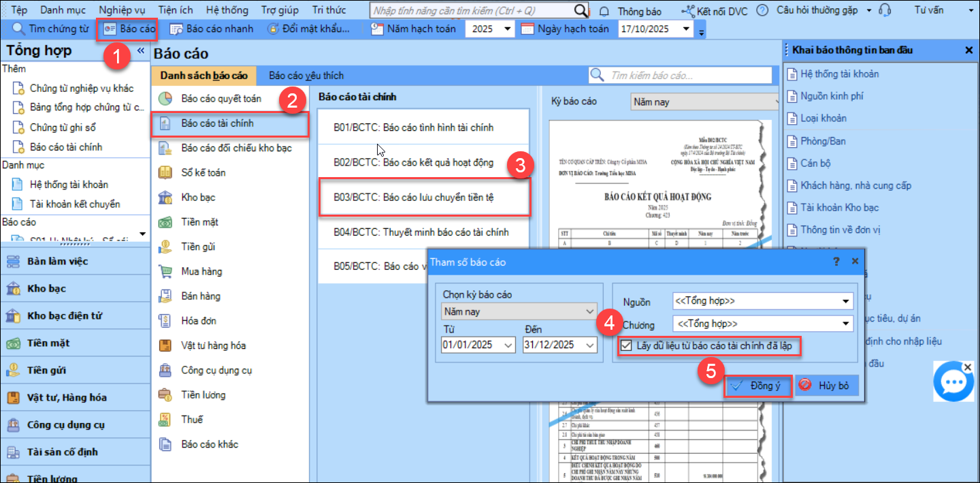Collapse the Tổng hợp sidebar panel
This screenshot has width=980, height=483.
point(141,51)
